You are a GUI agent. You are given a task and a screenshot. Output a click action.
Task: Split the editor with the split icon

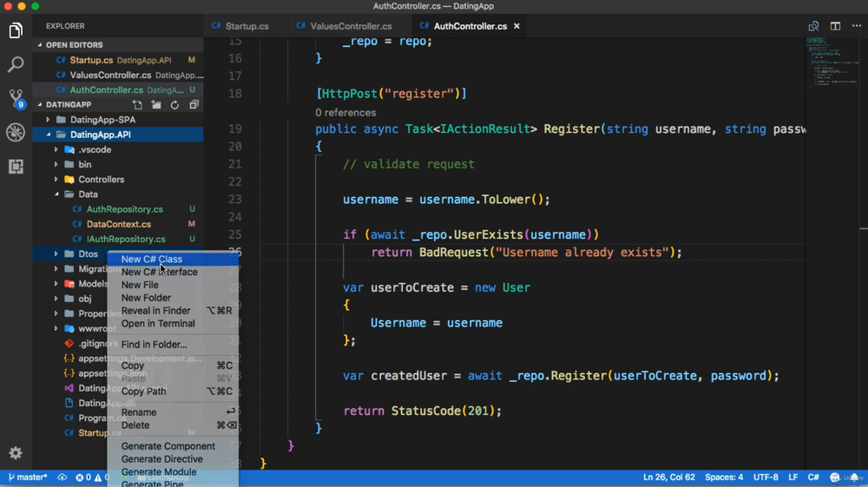[x=835, y=26]
